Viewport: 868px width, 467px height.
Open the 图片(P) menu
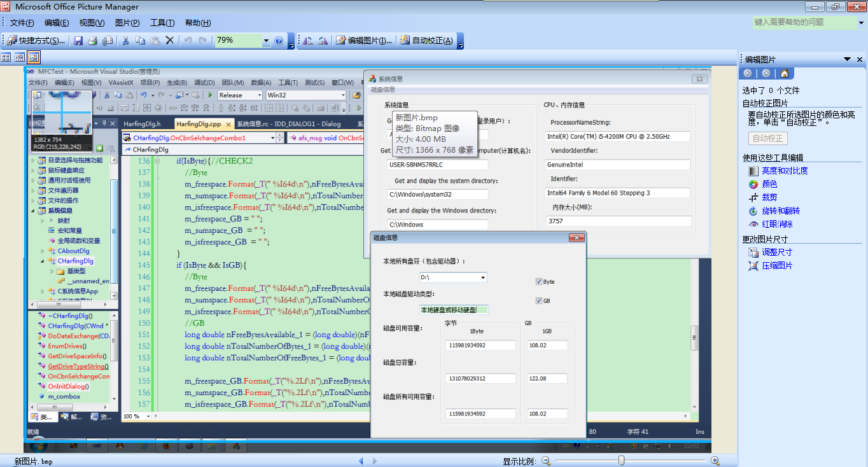tap(127, 23)
